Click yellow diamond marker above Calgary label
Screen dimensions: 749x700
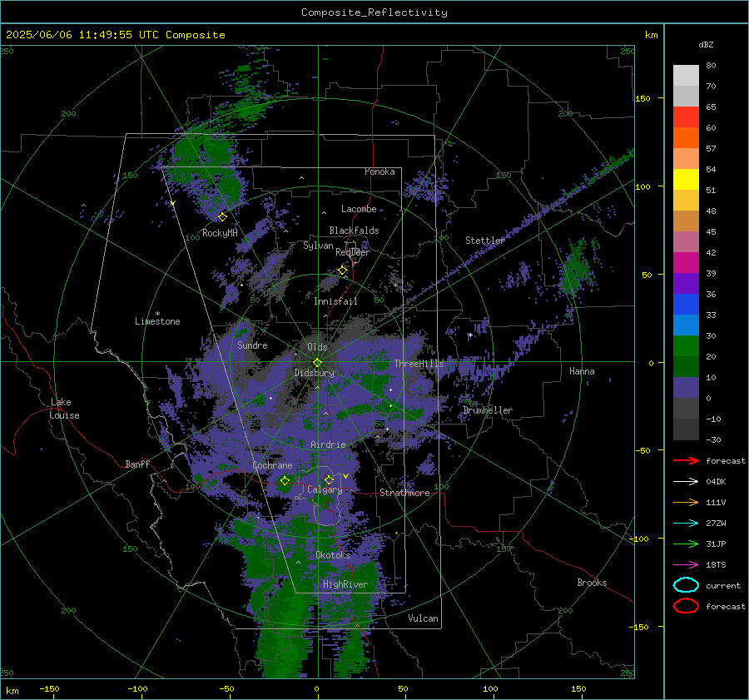[329, 479]
